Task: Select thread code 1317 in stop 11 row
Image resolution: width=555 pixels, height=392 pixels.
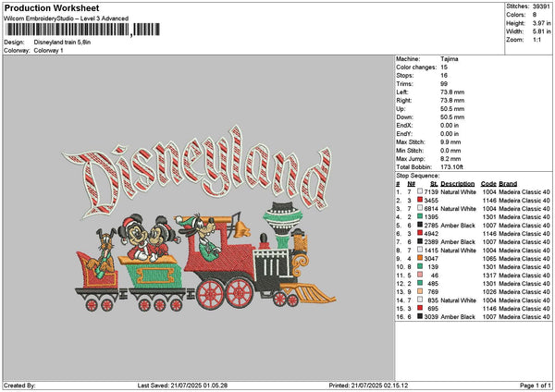Action: pos(489,276)
